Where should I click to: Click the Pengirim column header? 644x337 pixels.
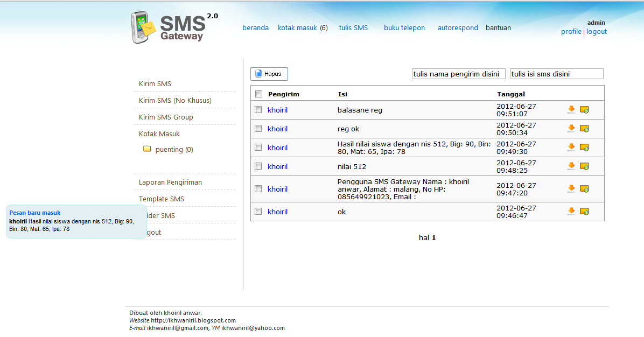pos(283,94)
